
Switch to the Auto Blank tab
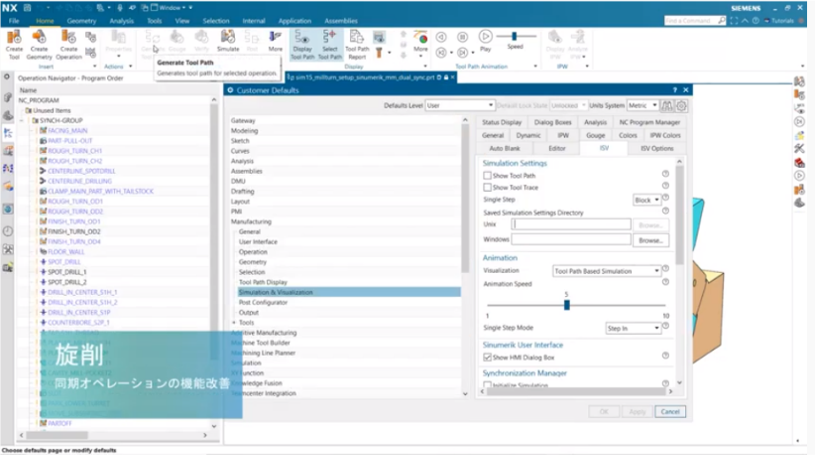coord(504,148)
